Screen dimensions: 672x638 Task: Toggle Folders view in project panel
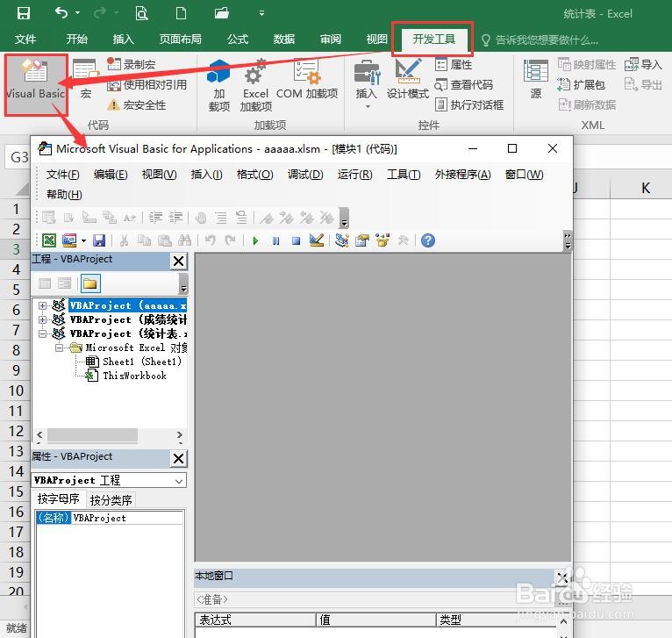pyautogui.click(x=90, y=283)
